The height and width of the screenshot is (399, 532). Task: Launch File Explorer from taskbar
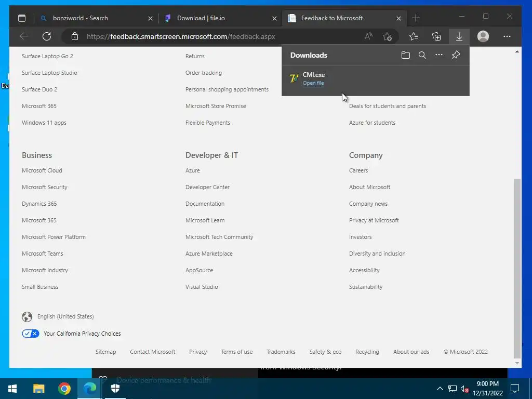(x=38, y=389)
